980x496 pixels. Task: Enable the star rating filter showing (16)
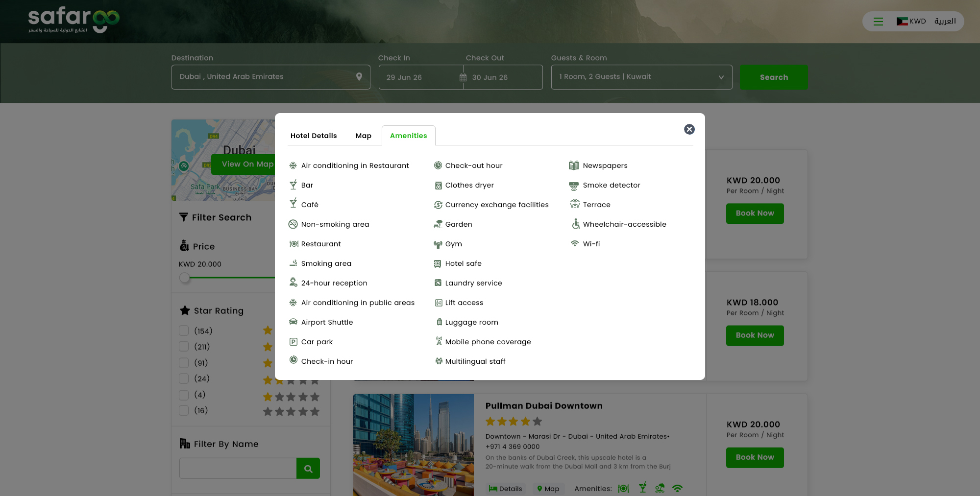tap(184, 410)
